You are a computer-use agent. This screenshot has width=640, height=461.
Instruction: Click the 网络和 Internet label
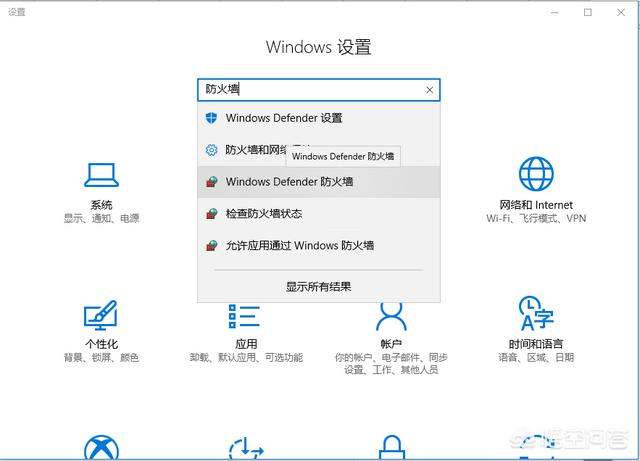[x=536, y=205]
